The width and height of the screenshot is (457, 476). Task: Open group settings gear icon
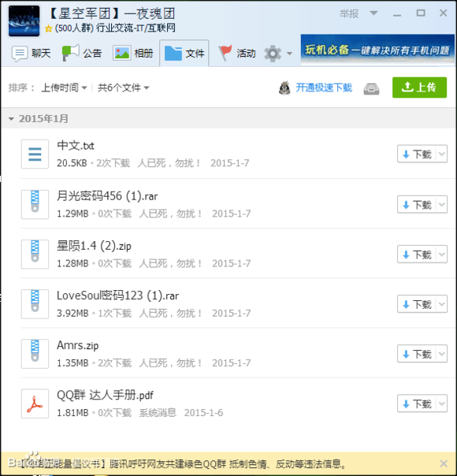[273, 54]
